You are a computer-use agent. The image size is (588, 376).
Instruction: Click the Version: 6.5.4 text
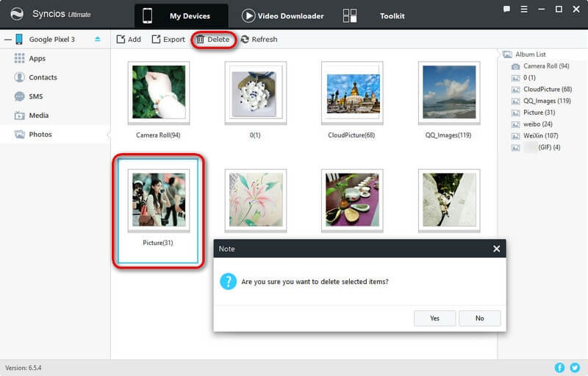pyautogui.click(x=24, y=368)
